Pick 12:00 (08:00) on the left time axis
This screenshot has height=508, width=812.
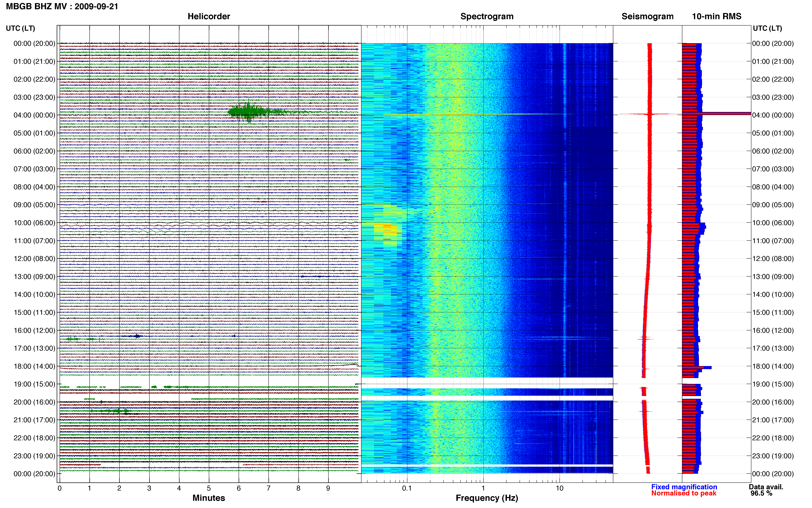[34, 259]
